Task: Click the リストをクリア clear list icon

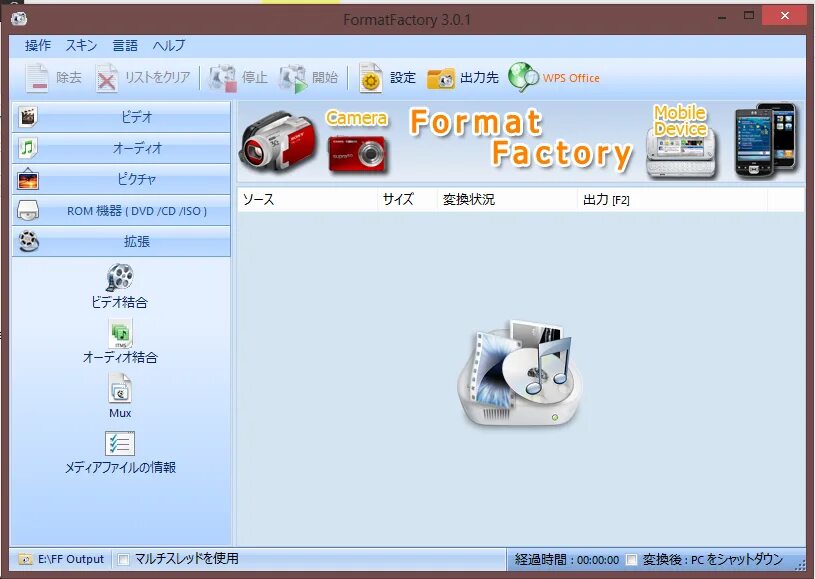Action: pos(107,78)
